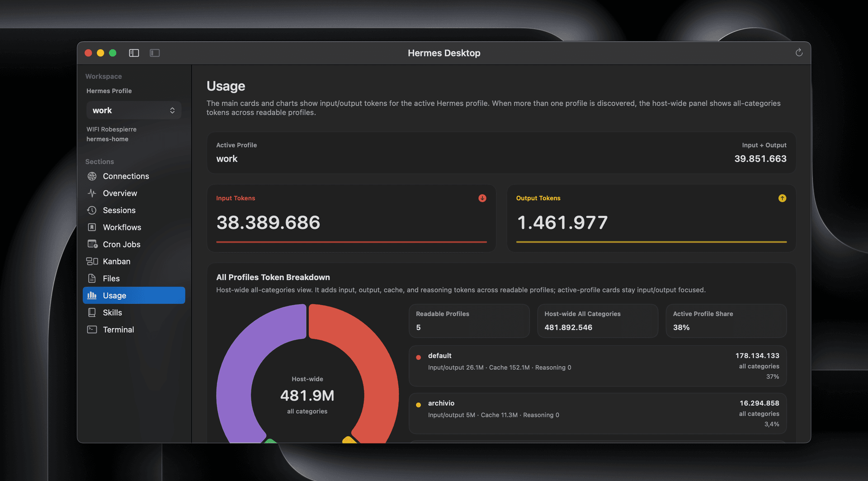Go to the Overview section

pyautogui.click(x=134, y=193)
